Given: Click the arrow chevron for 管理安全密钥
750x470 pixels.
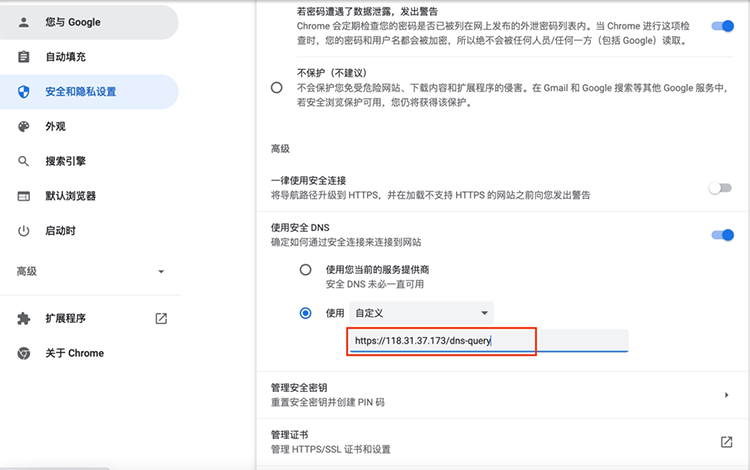Looking at the screenshot, I should [726, 395].
